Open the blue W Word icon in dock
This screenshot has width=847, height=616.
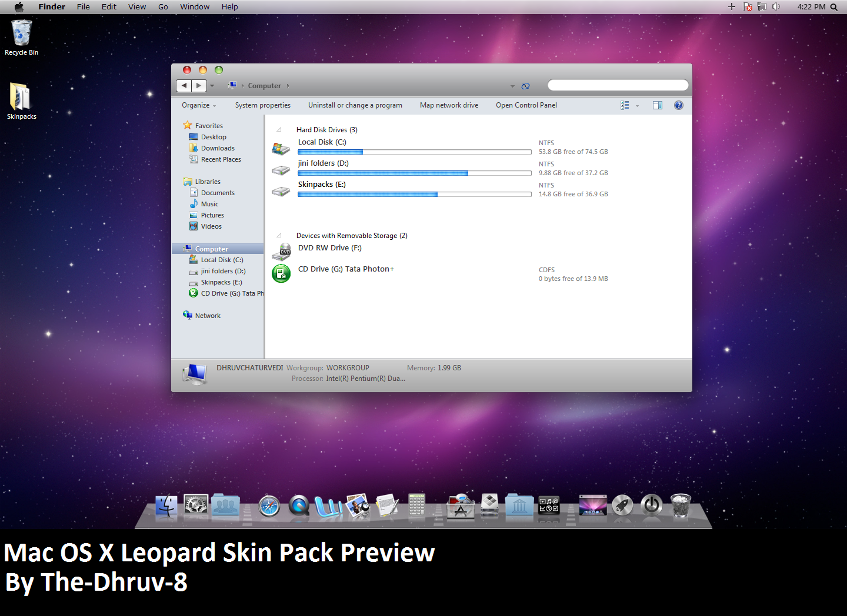[x=329, y=507]
